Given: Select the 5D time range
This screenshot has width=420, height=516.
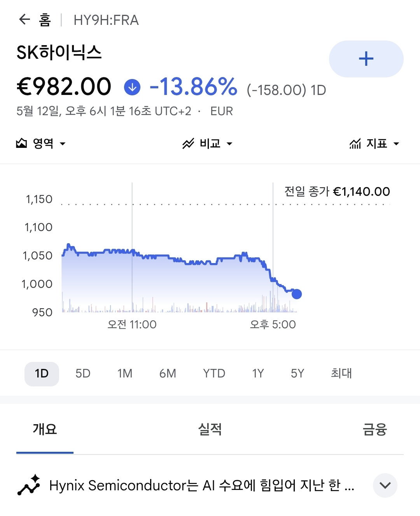Looking at the screenshot, I should coord(83,374).
